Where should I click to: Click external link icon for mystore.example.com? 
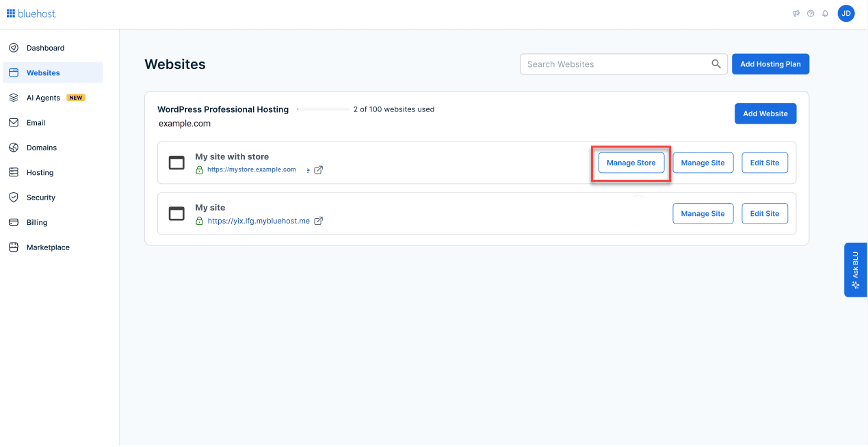click(319, 170)
